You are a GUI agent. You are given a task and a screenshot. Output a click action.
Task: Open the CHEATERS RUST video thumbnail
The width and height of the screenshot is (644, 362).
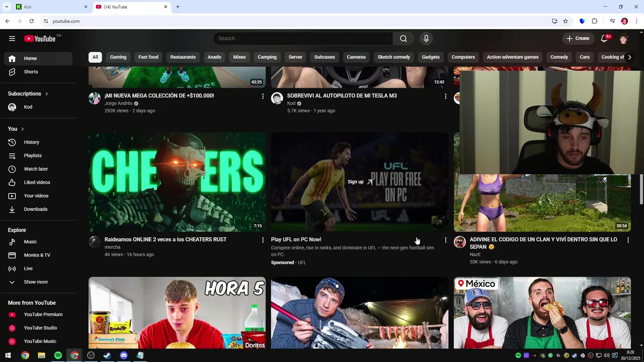click(177, 182)
